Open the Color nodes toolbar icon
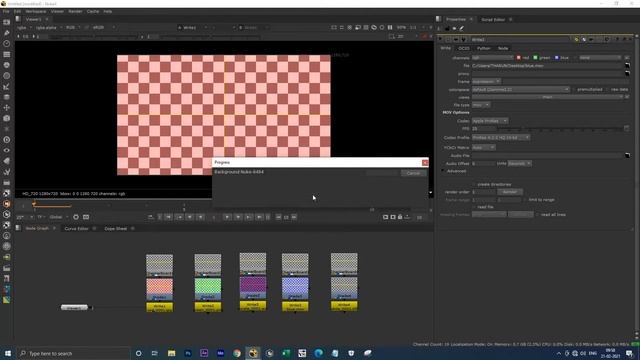This screenshot has height=360, width=640. pyautogui.click(x=7, y=65)
